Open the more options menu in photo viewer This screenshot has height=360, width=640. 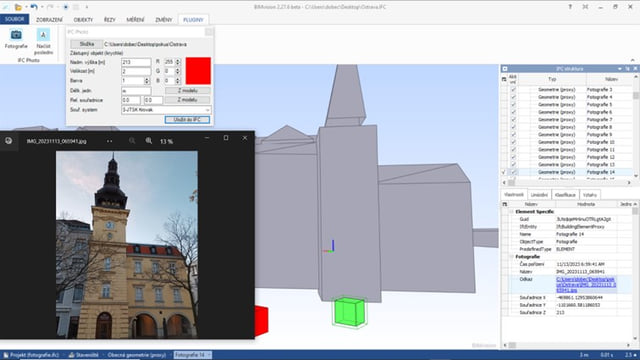(109, 141)
